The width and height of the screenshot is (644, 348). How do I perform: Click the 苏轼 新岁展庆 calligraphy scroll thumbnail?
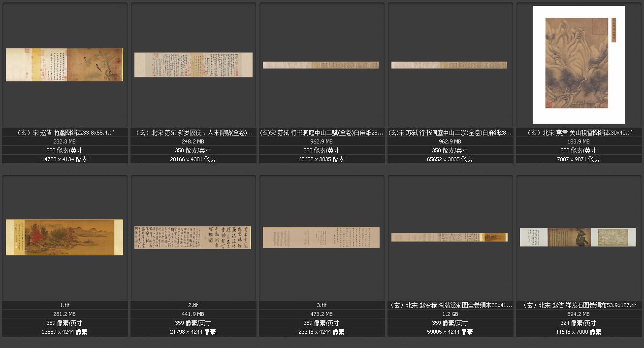point(193,65)
